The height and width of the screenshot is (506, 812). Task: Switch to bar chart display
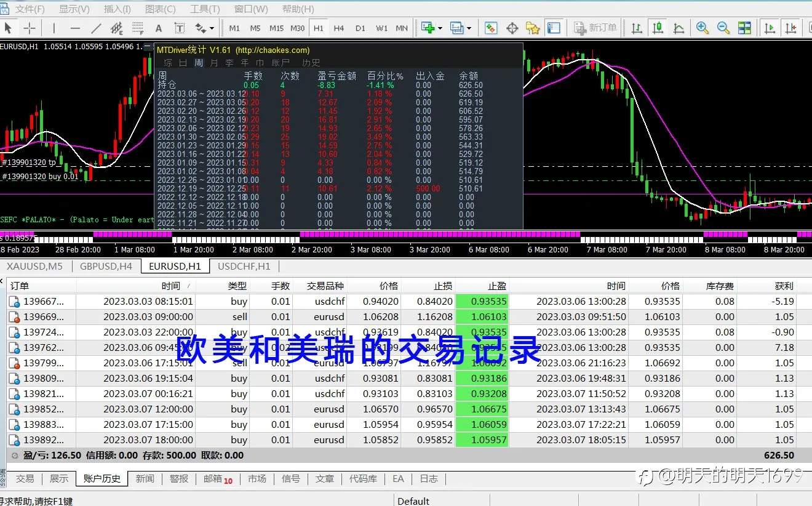coord(637,28)
